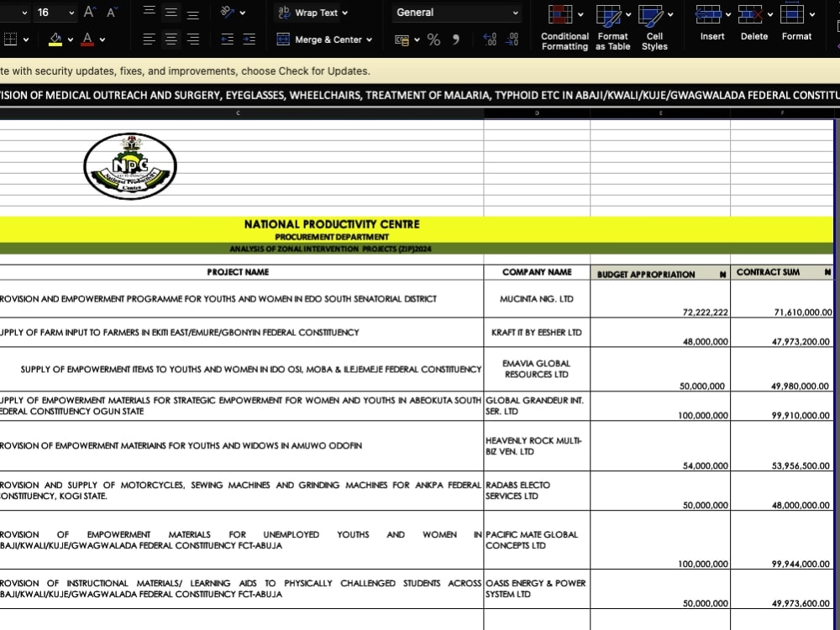Screen dimensions: 840x630
Task: Click the Decrease Indent icon
Action: pyautogui.click(x=228, y=39)
